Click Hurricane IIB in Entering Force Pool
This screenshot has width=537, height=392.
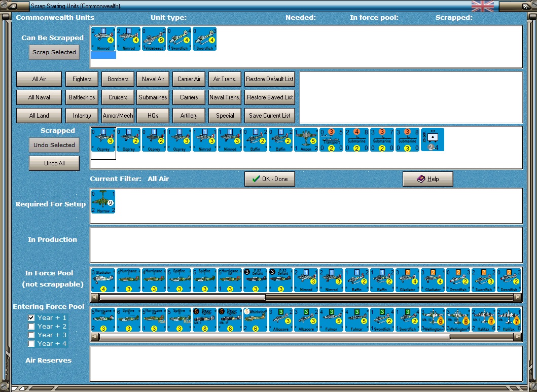103,320
